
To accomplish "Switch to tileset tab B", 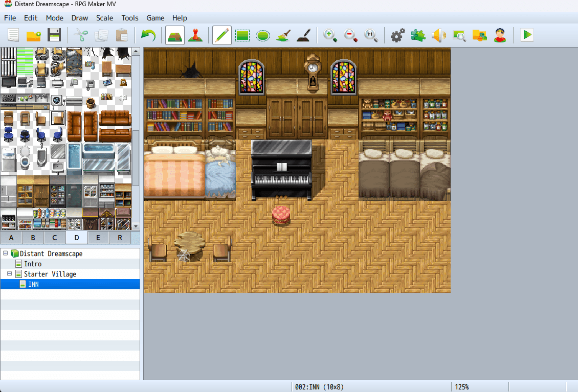I will click(33, 238).
